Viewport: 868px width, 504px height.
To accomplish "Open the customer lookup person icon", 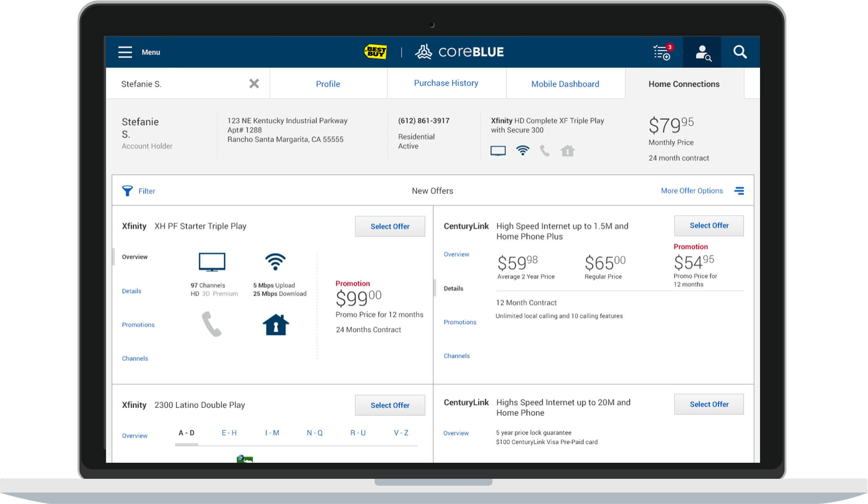I will [703, 53].
